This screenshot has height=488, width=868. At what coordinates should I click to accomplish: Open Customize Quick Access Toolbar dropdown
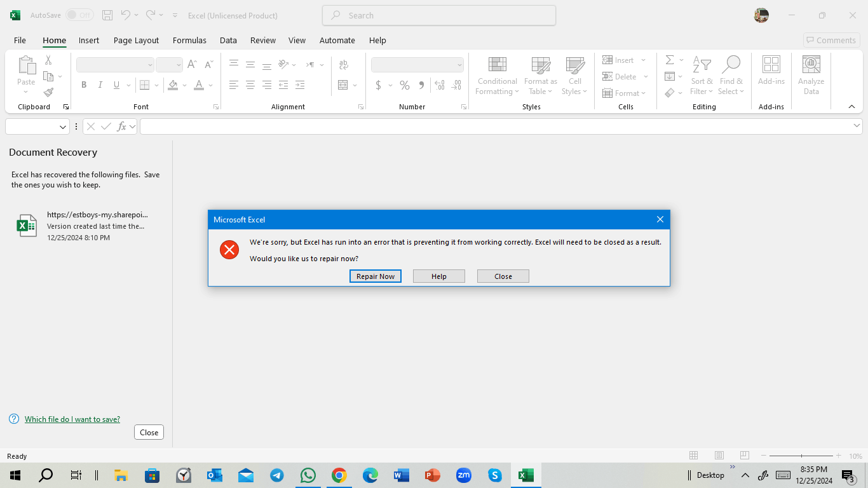point(175,15)
